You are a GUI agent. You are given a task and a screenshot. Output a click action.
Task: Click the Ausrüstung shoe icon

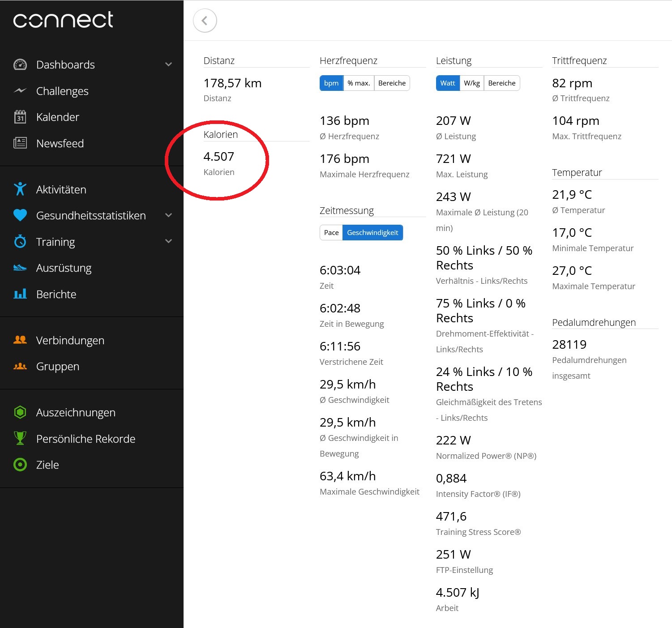coord(20,268)
